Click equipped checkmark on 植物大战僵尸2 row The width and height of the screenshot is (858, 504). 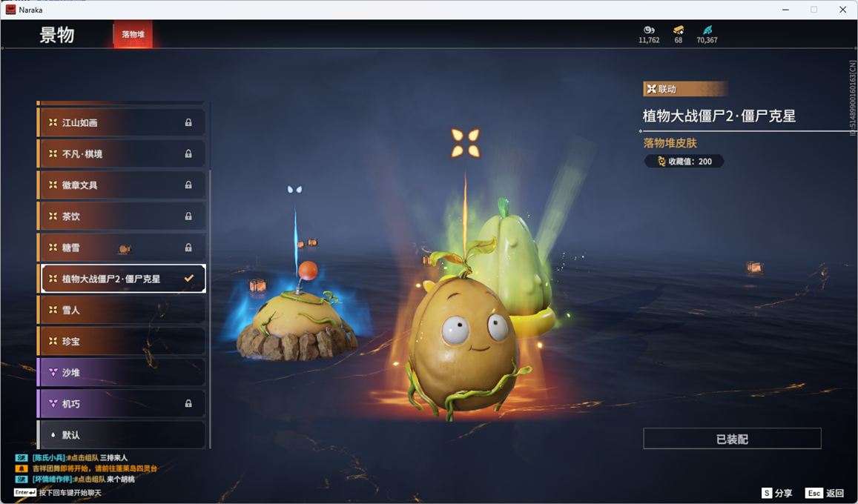pyautogui.click(x=189, y=278)
